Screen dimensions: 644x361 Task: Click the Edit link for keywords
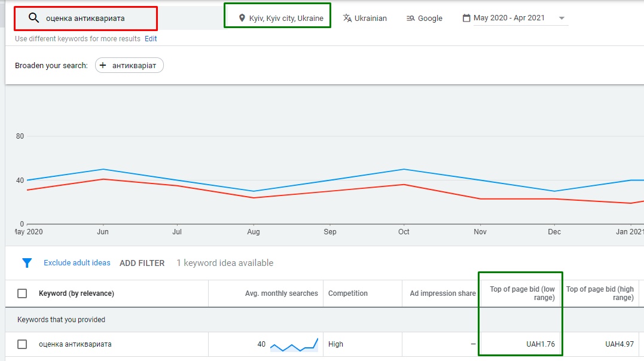pyautogui.click(x=151, y=39)
